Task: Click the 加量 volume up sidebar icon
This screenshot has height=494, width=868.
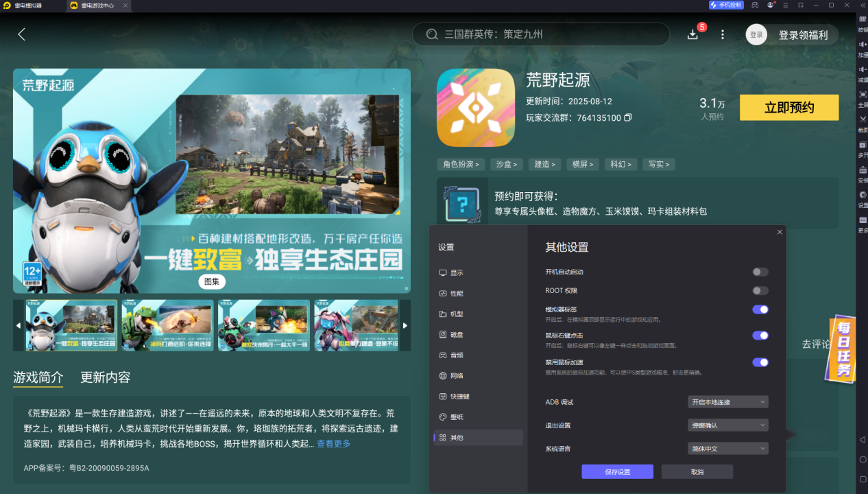Action: click(x=863, y=44)
